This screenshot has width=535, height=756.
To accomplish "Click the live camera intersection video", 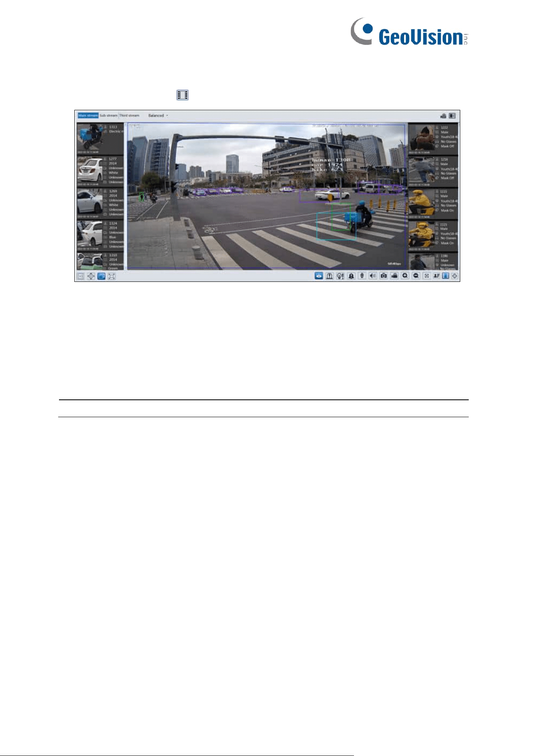I will [266, 196].
